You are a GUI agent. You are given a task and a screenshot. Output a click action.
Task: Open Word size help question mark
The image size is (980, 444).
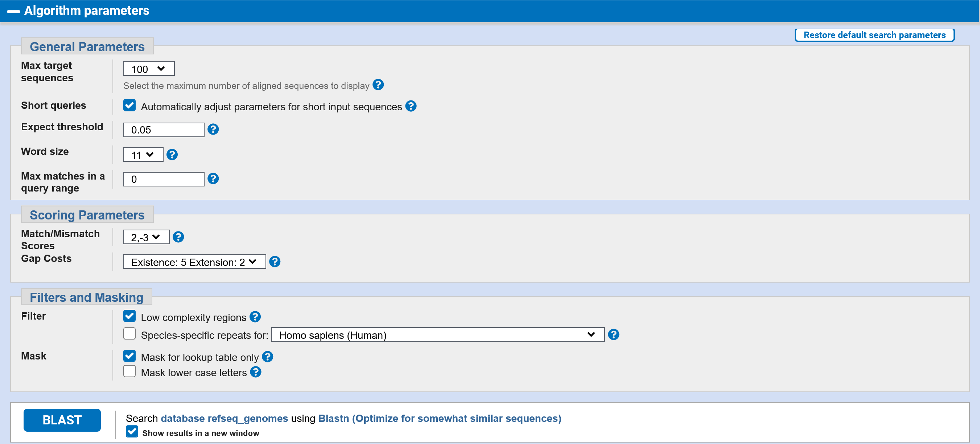[172, 155]
